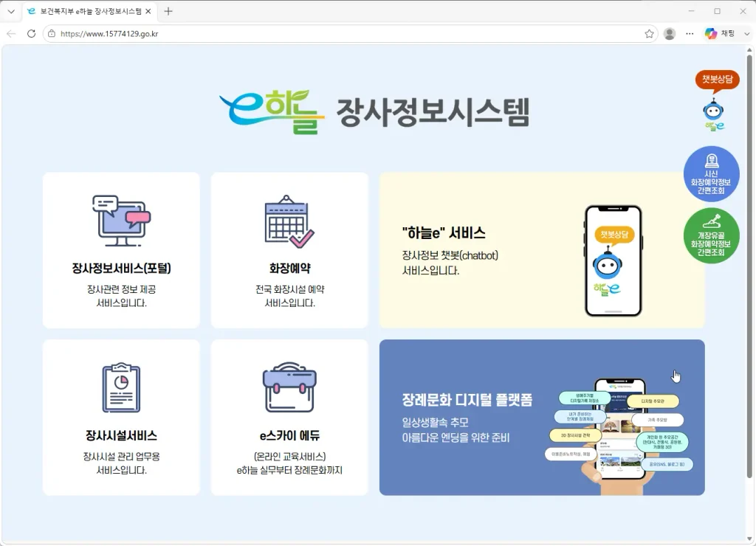Click the text 장사정보 챗봇(chatbot) 서비스입니다.
756x546 pixels.
point(450,263)
